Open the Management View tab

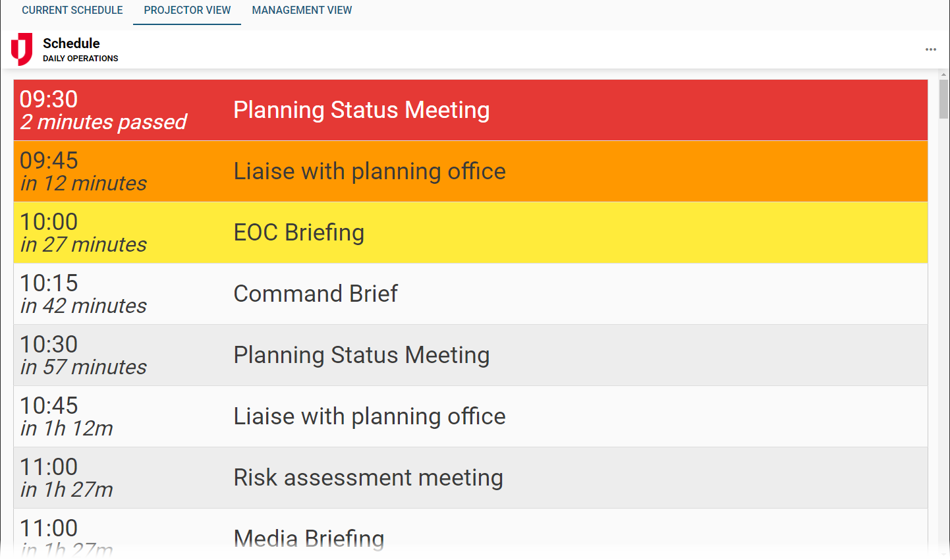click(x=302, y=11)
